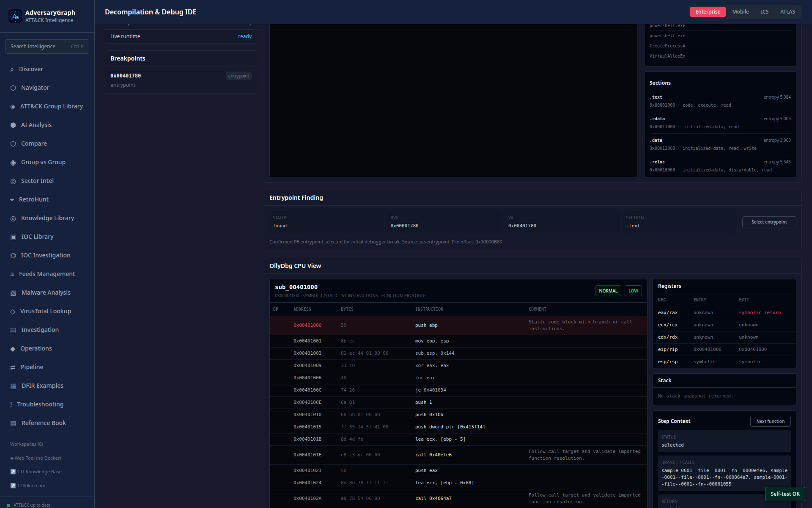The height and width of the screenshot is (508, 812).
Task: Click the 1200km.com external link icon
Action: (13, 486)
